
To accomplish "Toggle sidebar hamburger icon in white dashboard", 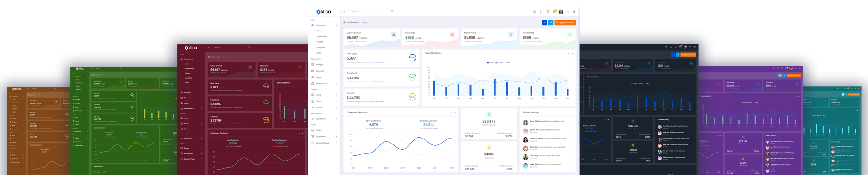I will (x=344, y=12).
